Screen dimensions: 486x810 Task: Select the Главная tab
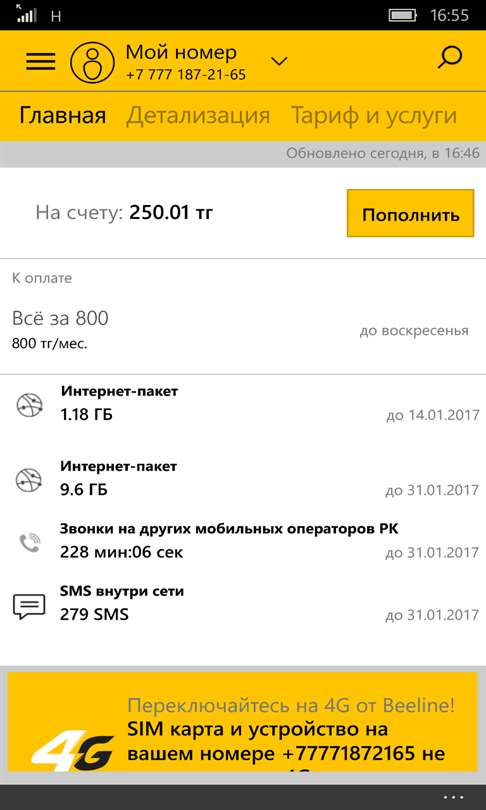62,116
